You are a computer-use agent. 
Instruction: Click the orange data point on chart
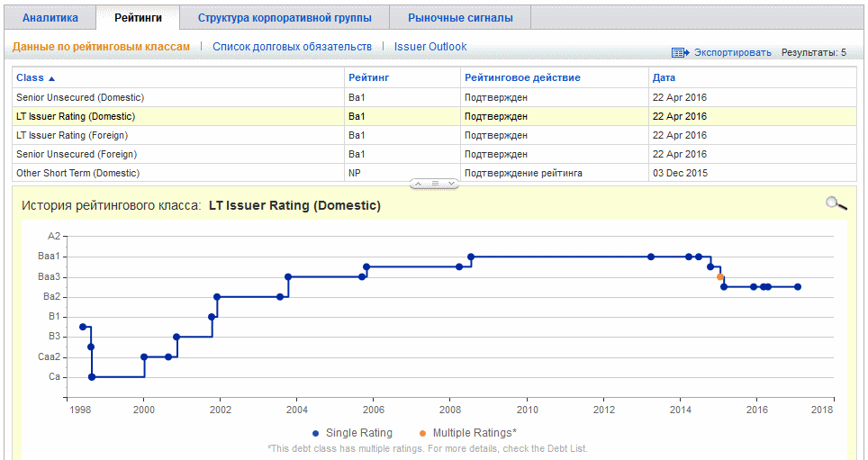pyautogui.click(x=720, y=277)
